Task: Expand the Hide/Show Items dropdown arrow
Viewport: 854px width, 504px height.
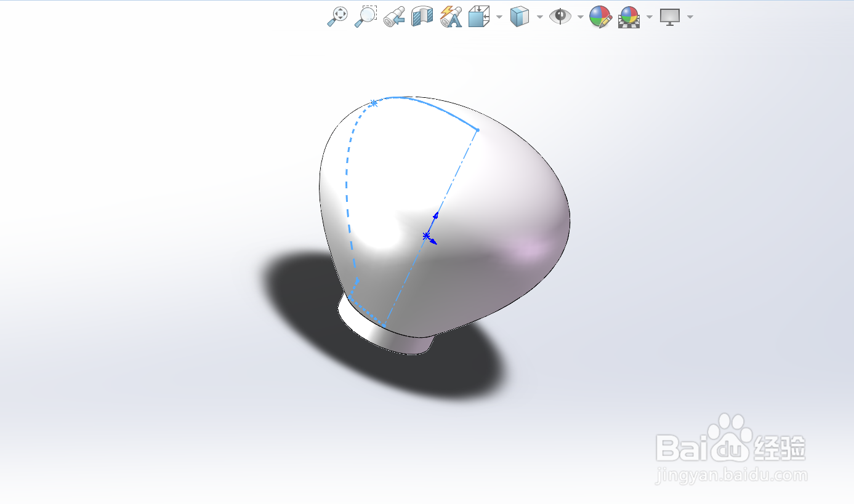Action: pos(581,17)
